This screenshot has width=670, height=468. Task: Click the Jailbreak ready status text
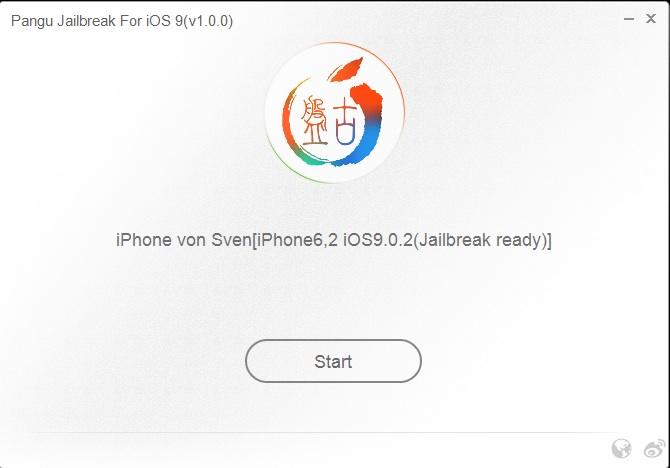(x=481, y=240)
